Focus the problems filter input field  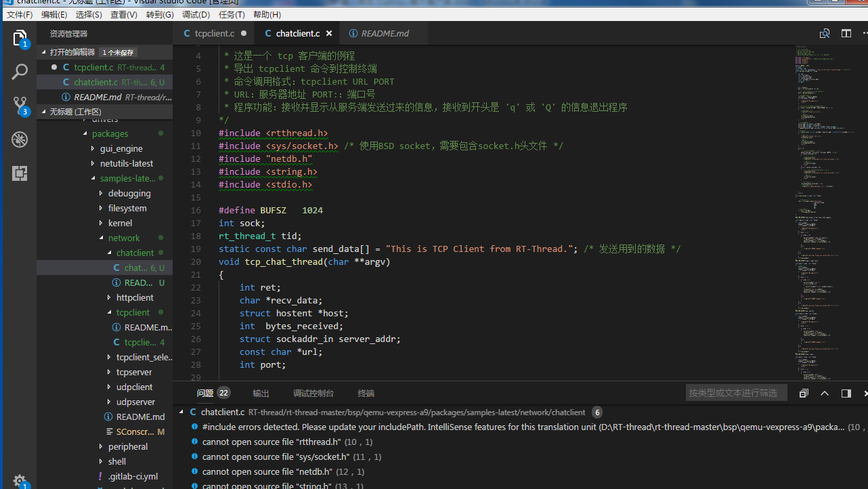(x=737, y=393)
